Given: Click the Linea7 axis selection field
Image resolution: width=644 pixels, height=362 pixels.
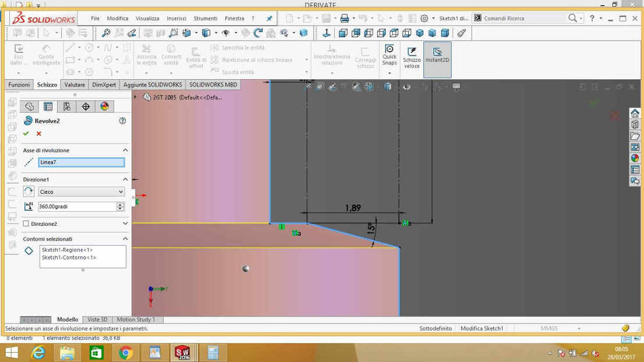Looking at the screenshot, I should (x=82, y=162).
